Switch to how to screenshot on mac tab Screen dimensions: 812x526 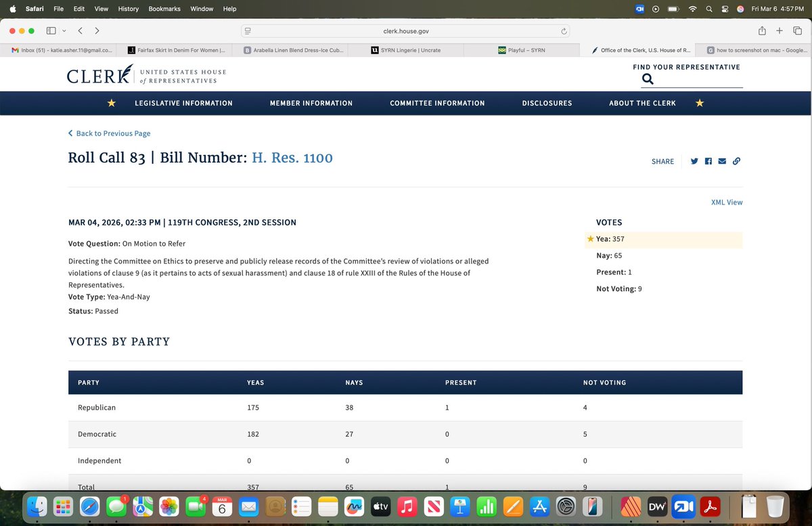[x=754, y=50]
